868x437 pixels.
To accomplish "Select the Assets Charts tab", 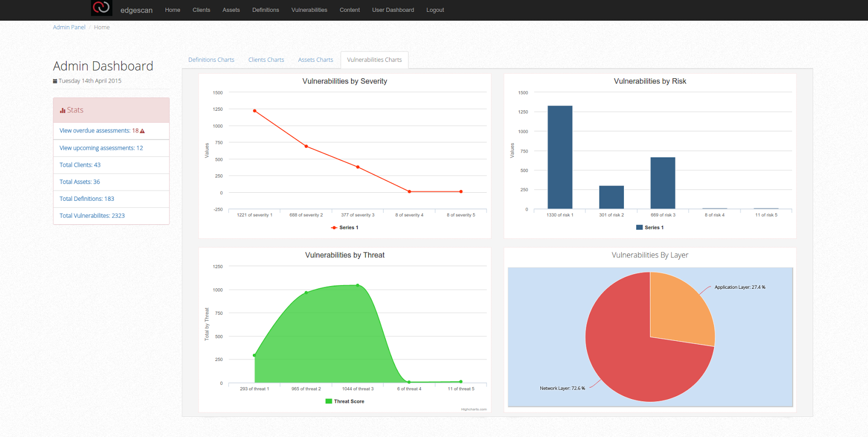I will (x=315, y=60).
